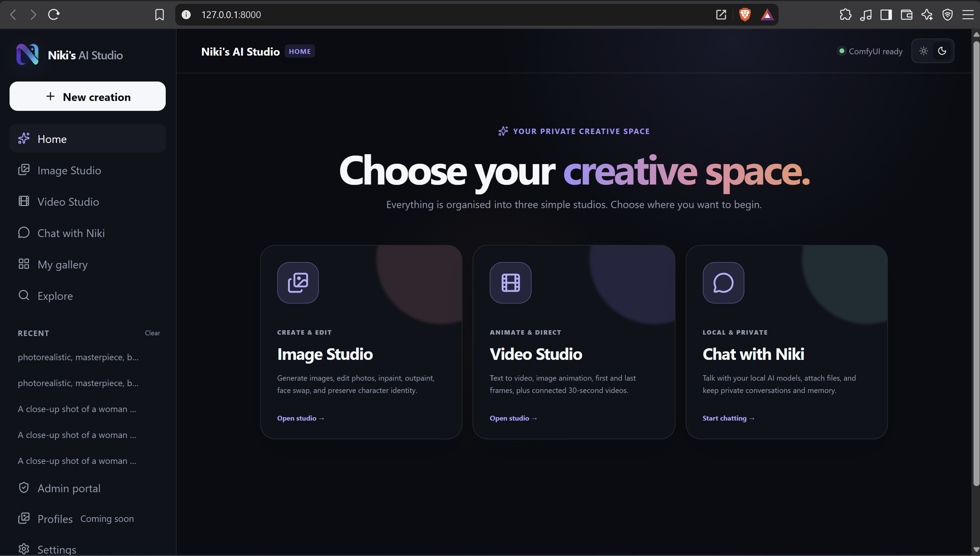Click Start chatting link

click(x=728, y=418)
